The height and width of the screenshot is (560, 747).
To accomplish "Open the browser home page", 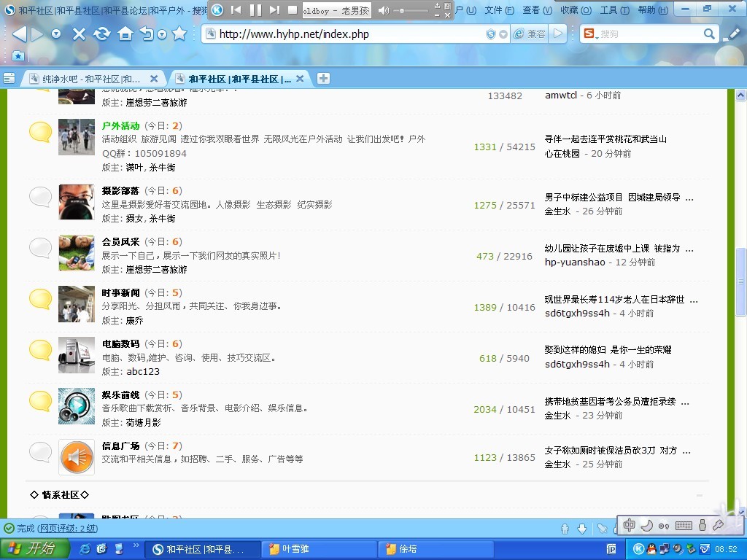I will click(x=125, y=34).
